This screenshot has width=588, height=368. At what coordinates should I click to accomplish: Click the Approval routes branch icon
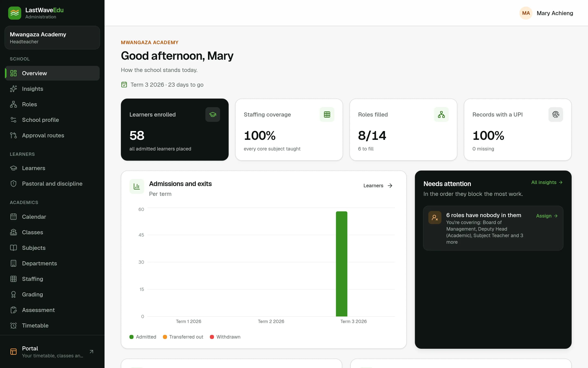pyautogui.click(x=14, y=135)
